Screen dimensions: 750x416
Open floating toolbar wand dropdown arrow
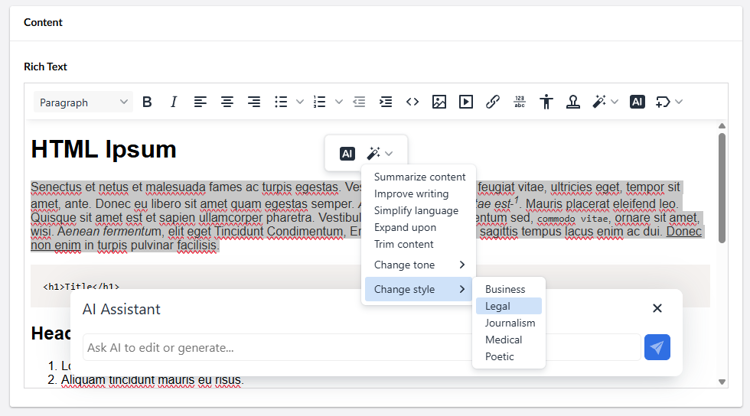click(x=389, y=153)
